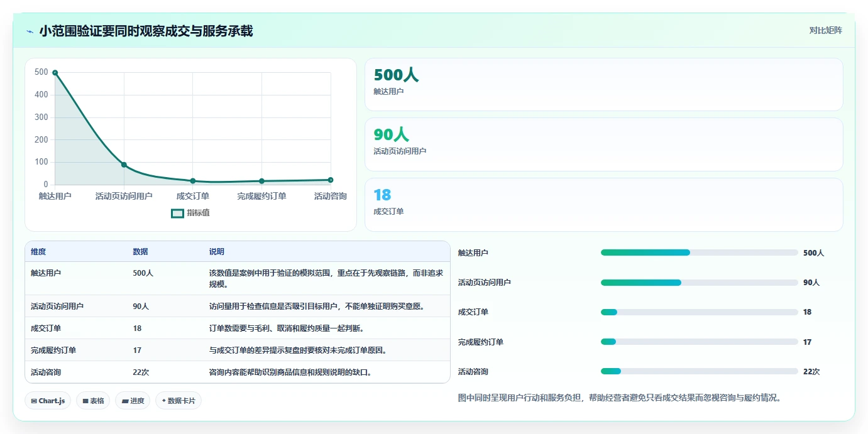Click the 成交订单 progress bar
Image resolution: width=868 pixels, height=434 pixels.
coord(700,312)
